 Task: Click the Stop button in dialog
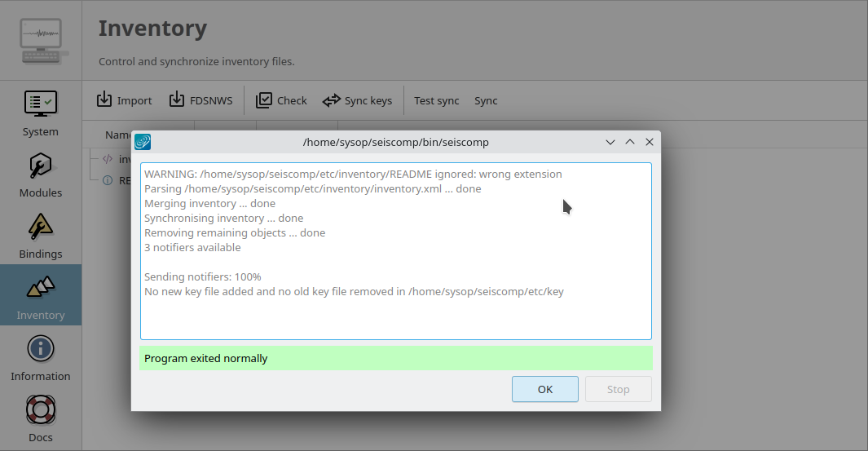click(618, 389)
